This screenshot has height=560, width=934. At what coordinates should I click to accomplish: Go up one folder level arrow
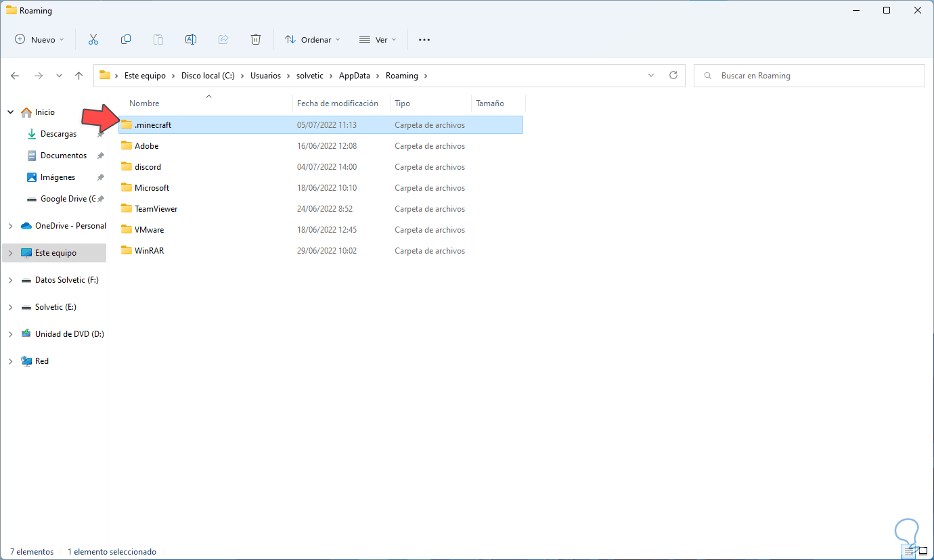79,76
